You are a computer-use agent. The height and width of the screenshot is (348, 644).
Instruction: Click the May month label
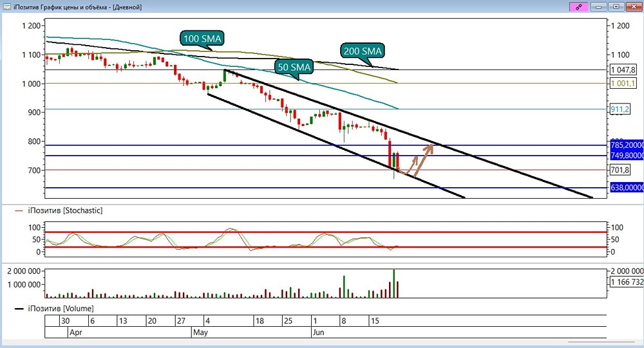click(200, 333)
